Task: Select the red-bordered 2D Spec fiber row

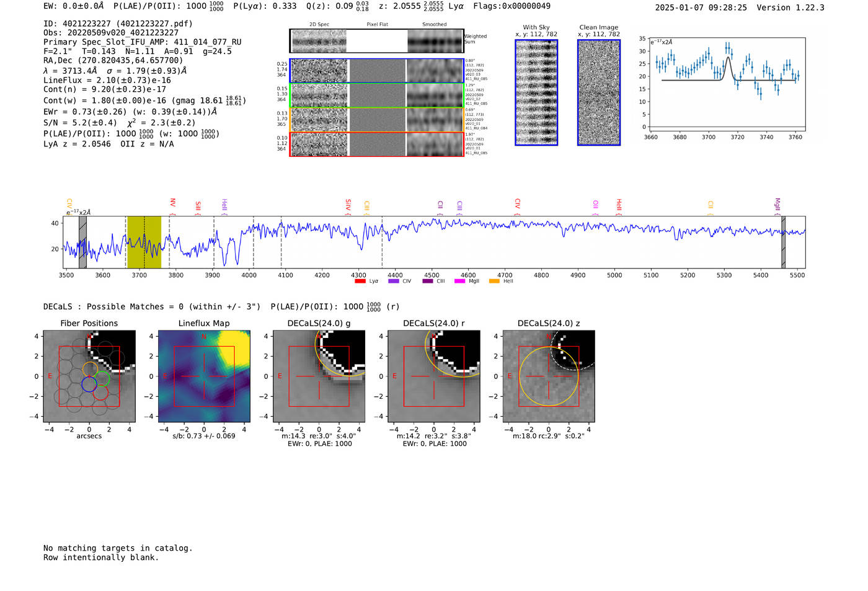Action: (x=376, y=144)
